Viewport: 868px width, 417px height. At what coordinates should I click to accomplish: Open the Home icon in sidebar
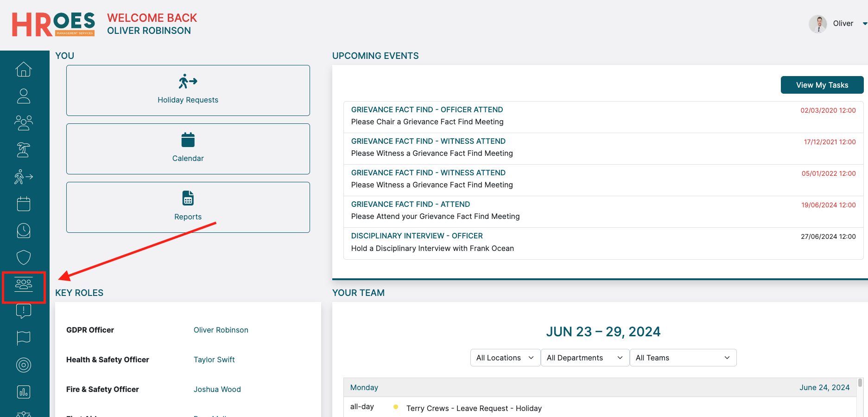24,70
